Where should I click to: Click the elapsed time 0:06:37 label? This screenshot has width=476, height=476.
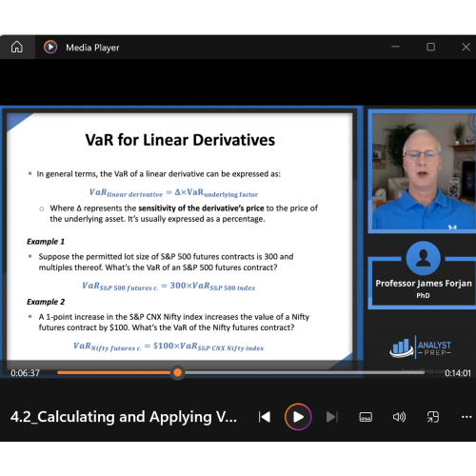point(25,373)
